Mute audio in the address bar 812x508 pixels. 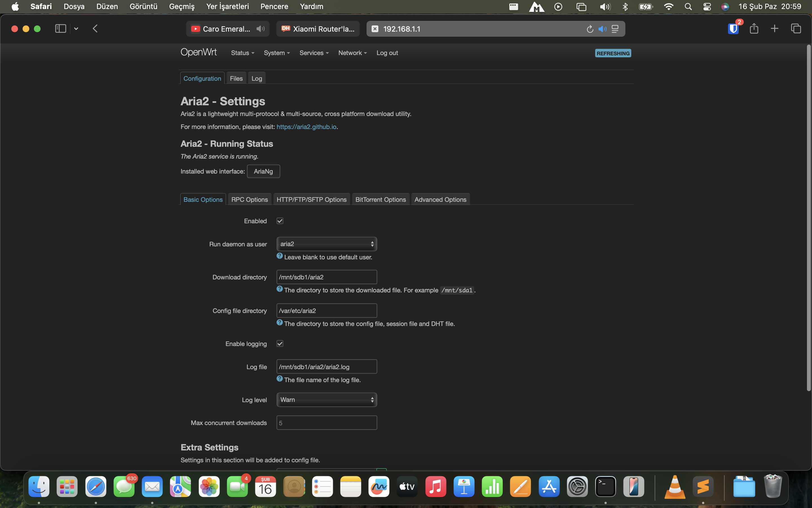click(x=603, y=29)
